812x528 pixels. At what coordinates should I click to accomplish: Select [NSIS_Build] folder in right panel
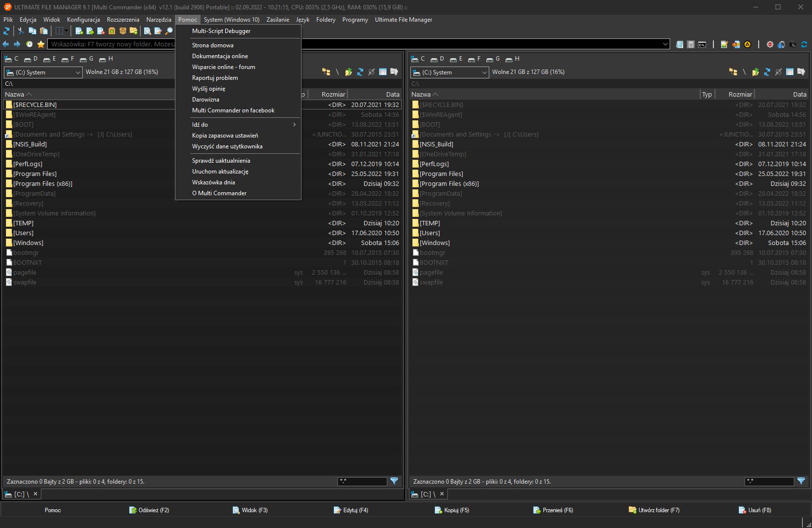(609, 144)
